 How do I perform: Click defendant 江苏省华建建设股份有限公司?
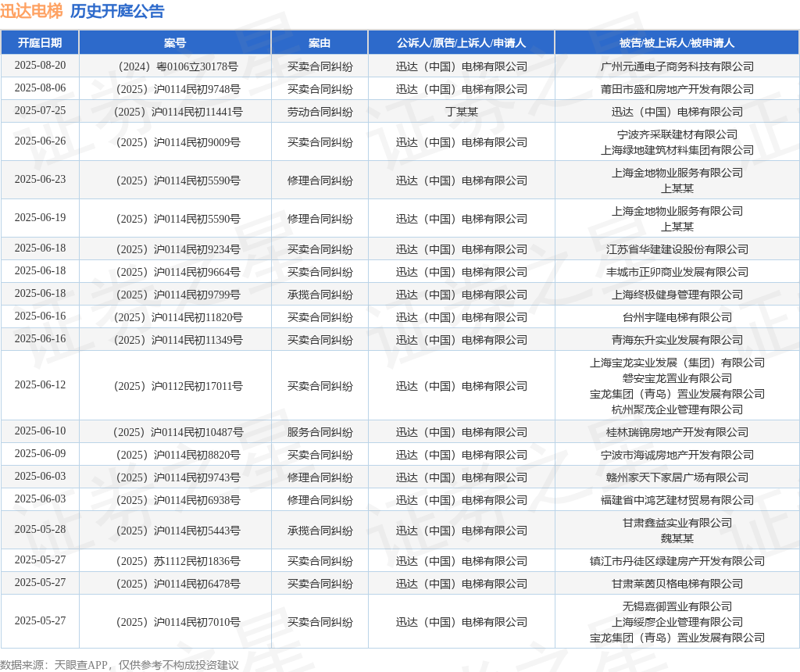[677, 249]
